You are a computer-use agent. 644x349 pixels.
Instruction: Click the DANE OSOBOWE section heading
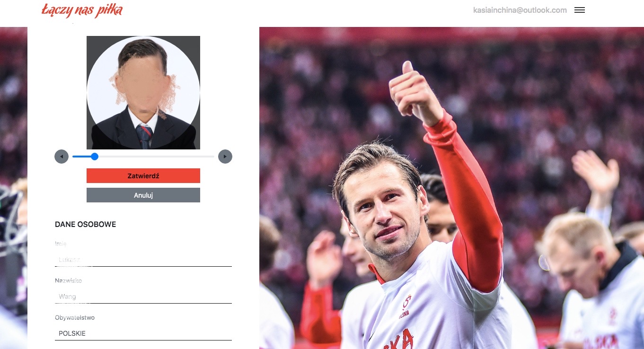coord(86,224)
